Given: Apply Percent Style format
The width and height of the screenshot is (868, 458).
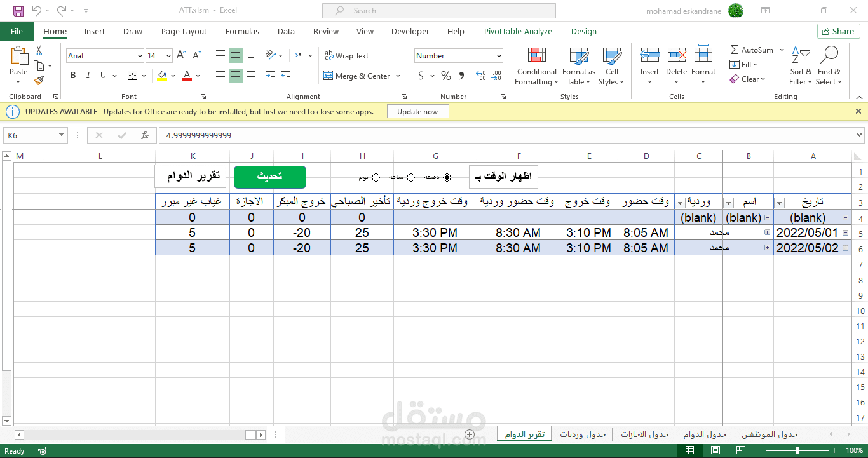Looking at the screenshot, I should pos(446,76).
